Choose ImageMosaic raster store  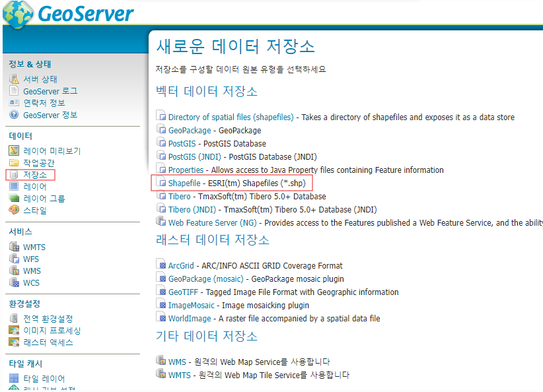[192, 305]
